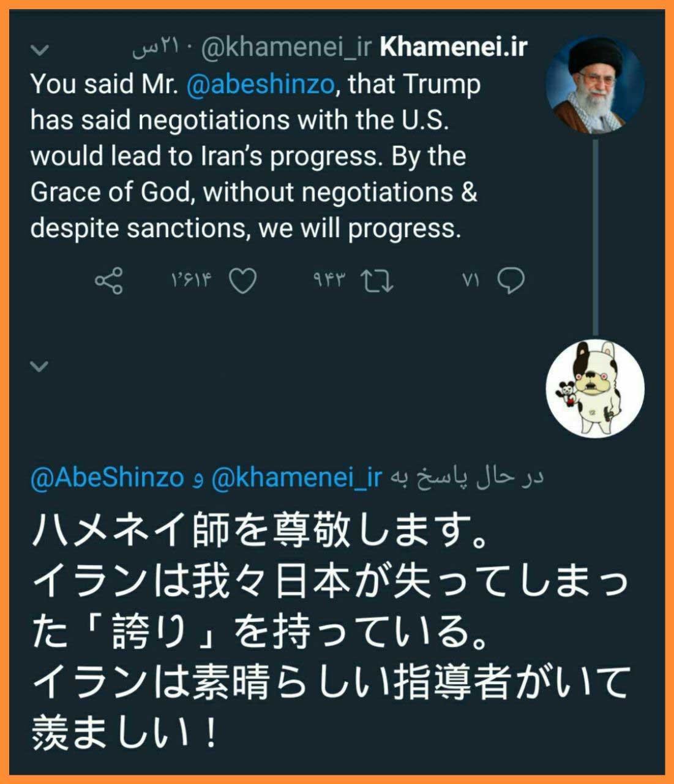Click the @abeshinzo mention in the tweet text
This screenshot has width=674, height=784.
pos(260,84)
